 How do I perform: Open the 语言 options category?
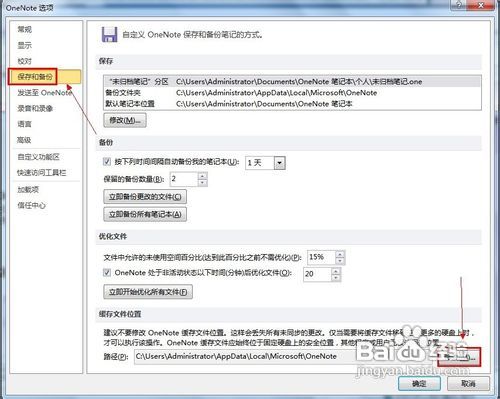25,124
